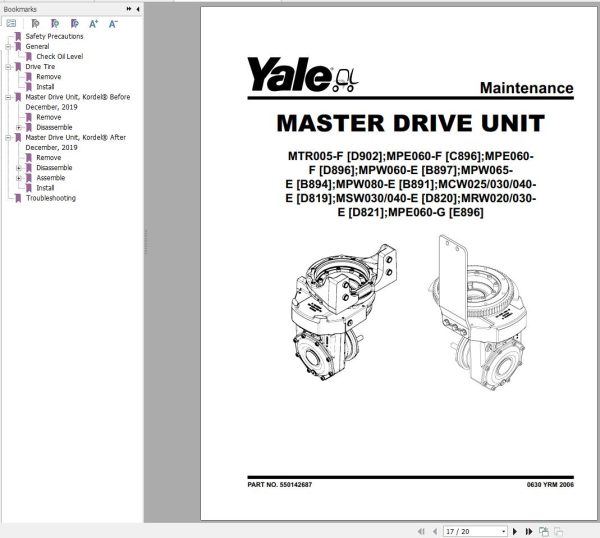Go to the next page

pos(515,531)
